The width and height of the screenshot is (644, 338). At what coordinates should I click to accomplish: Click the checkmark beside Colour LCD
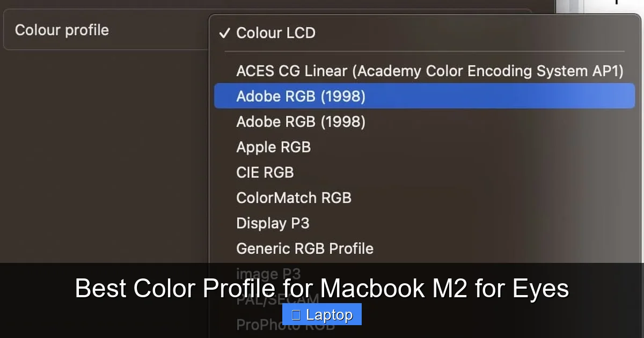pos(223,33)
